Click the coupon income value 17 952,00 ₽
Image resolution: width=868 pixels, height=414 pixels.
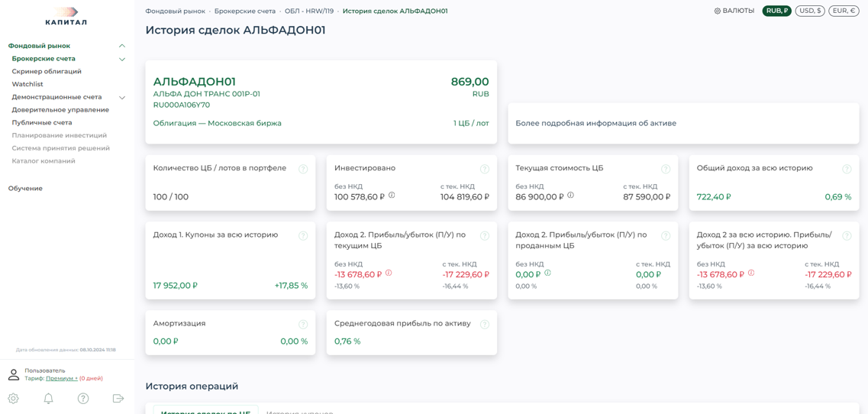coord(176,286)
